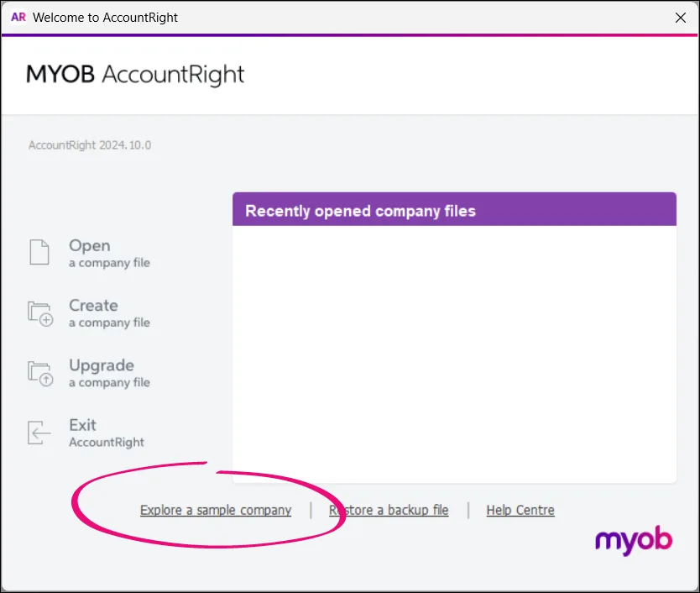700x593 pixels.
Task: Open the Explore a sample company link
Action: click(x=216, y=510)
